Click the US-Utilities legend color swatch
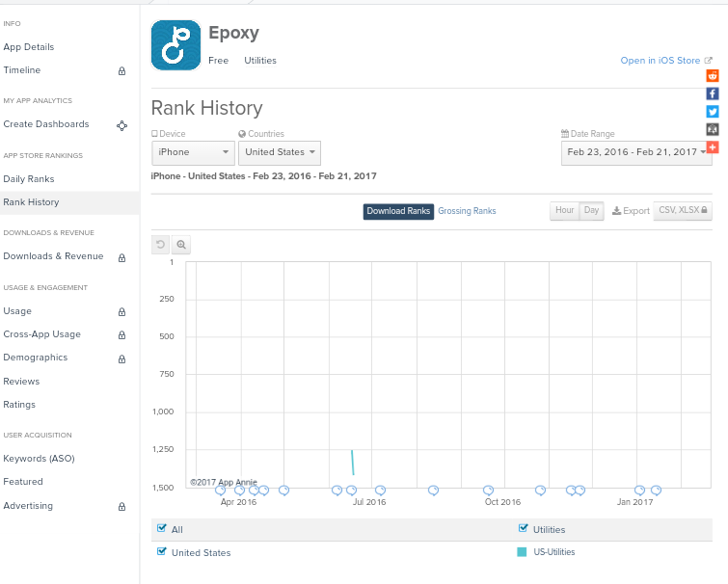 point(522,552)
